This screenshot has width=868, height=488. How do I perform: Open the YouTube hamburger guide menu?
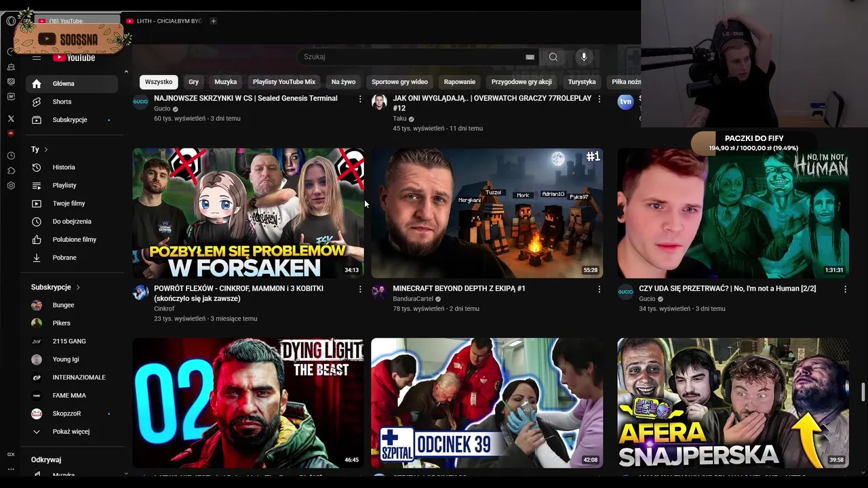37,58
